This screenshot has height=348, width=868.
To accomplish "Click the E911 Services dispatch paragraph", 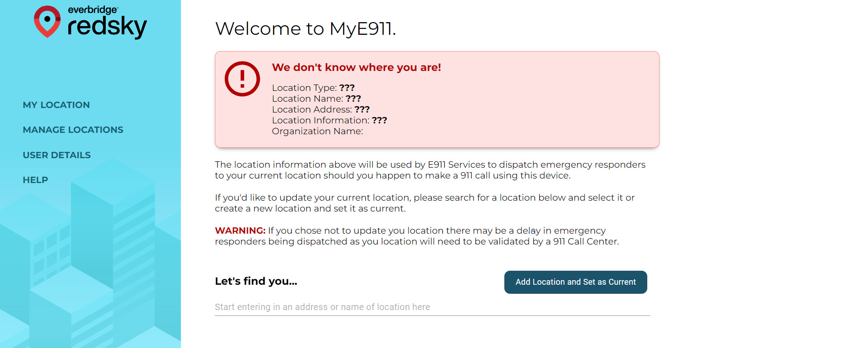I will click(430, 170).
